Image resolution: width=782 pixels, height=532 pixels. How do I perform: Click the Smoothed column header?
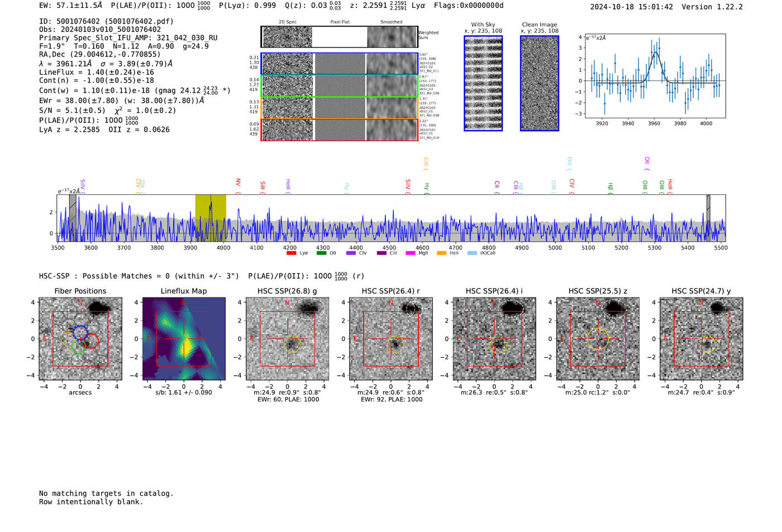coord(391,22)
